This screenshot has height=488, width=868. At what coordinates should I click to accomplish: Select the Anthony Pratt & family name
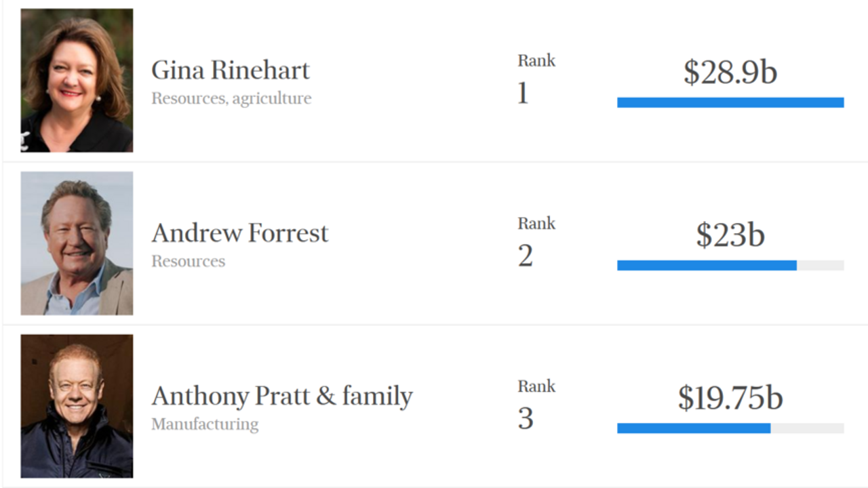click(x=282, y=396)
